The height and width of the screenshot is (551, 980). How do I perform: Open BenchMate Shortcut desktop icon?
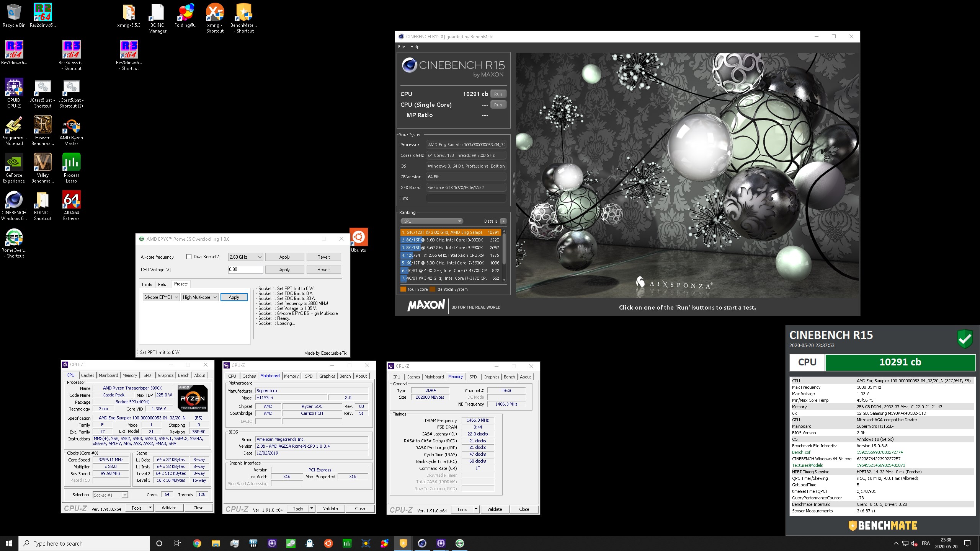(243, 18)
